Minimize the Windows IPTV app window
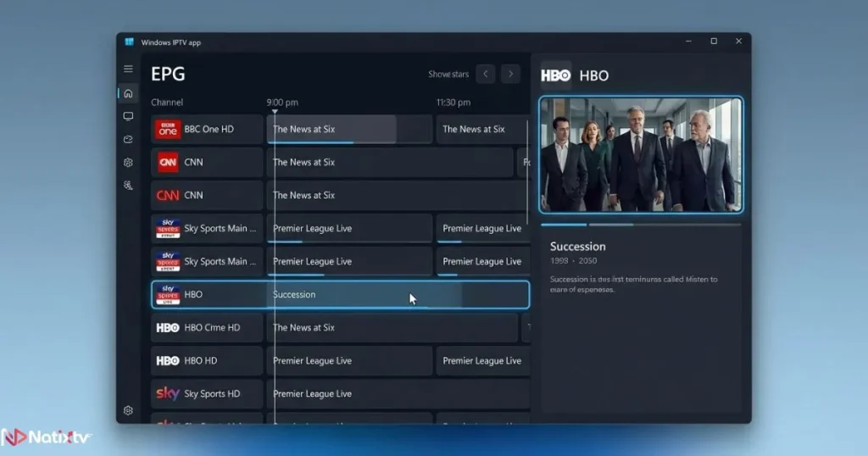 click(688, 42)
